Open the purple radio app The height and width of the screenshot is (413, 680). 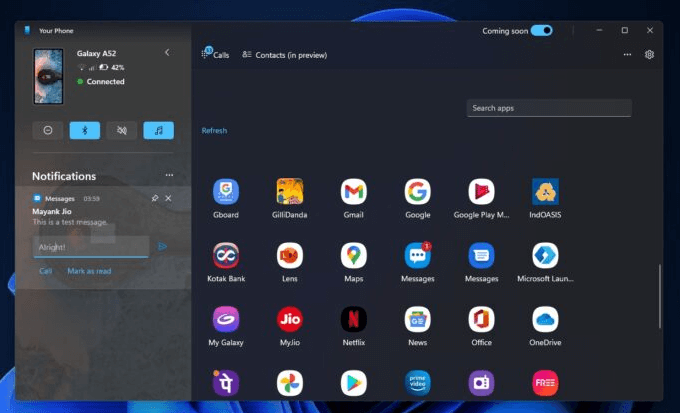pyautogui.click(x=481, y=383)
